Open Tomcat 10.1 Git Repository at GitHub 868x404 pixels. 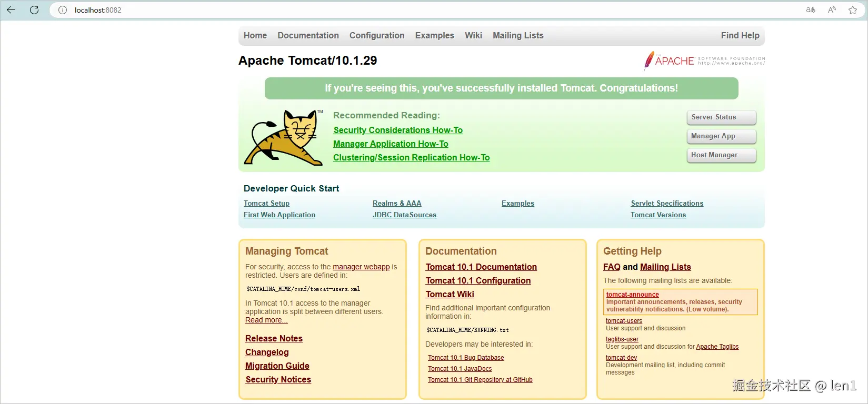pos(480,380)
